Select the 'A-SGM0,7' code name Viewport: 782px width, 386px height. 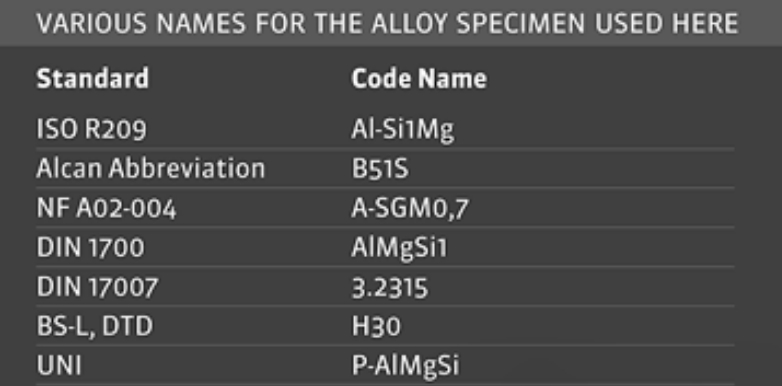pos(410,209)
